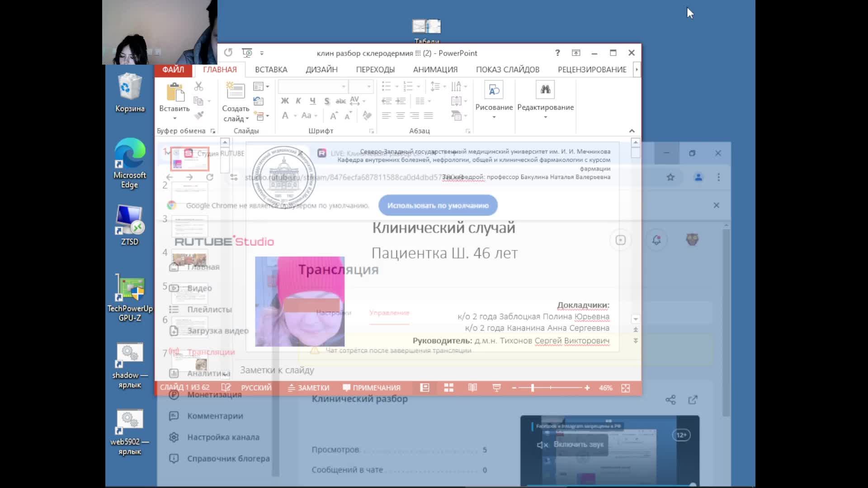Image resolution: width=868 pixels, height=488 pixels.
Task: Open the ВСТАВКА ribbon tab
Action: 271,70
